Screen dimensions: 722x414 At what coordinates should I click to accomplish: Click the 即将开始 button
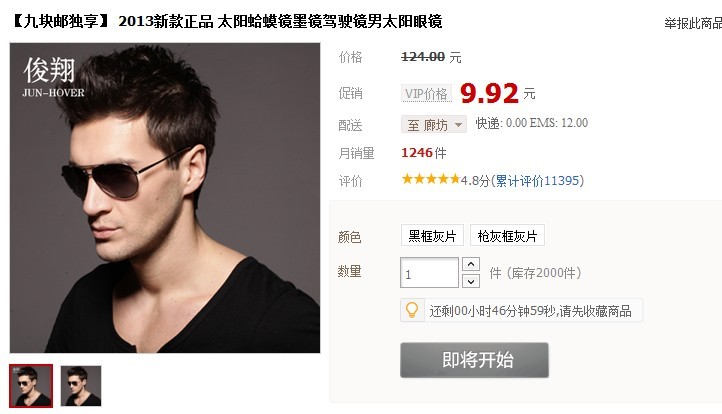point(474,360)
